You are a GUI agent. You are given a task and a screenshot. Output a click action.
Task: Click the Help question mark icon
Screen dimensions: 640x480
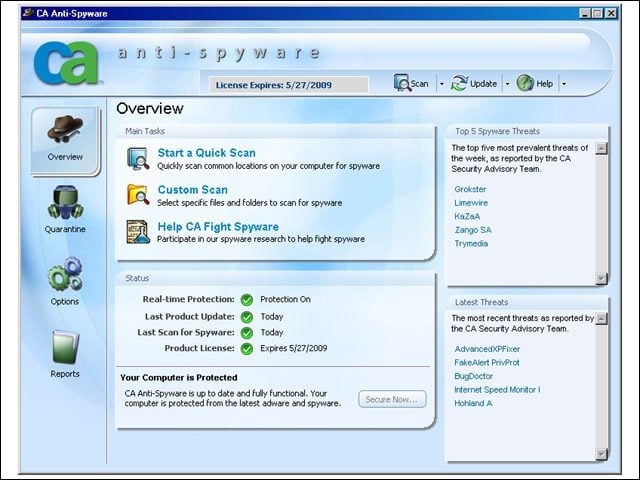525,83
